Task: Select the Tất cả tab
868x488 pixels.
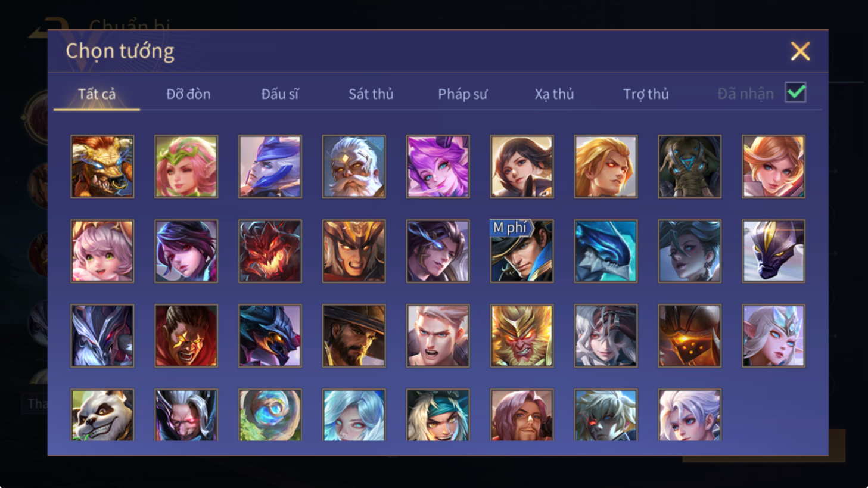Action: click(97, 94)
